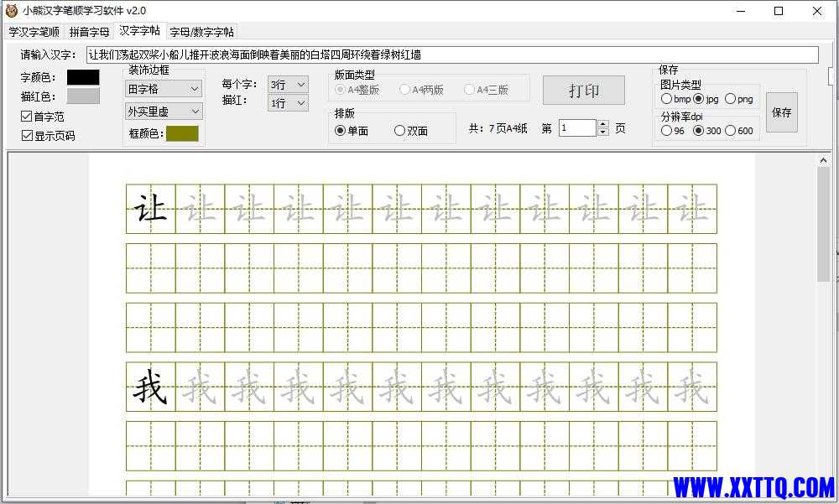Open the 每个字 3行 dropdown
This screenshot has height=504, width=839.
tap(288, 84)
